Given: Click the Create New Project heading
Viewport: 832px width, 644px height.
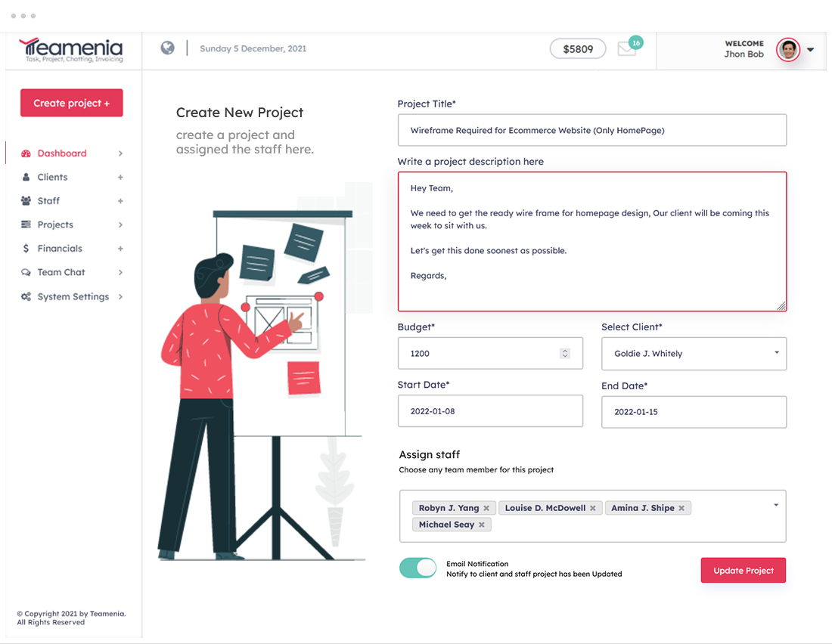Looking at the screenshot, I should (240, 113).
